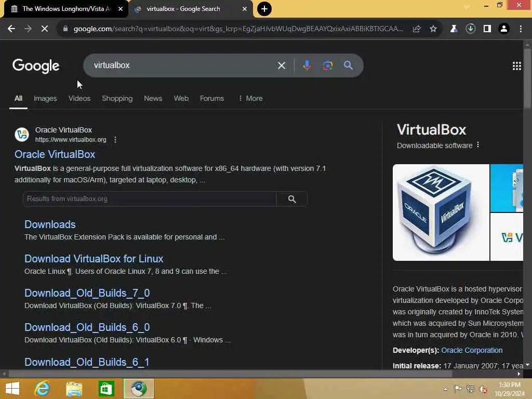
Task: Open the taskbar clock showing 1:30 PM
Action: coord(510,389)
